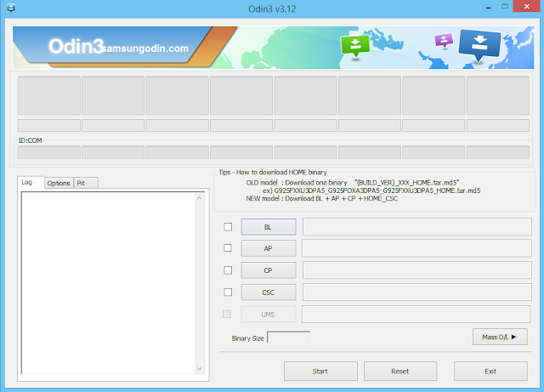Browse firmware with the CSC button

[x=269, y=293]
